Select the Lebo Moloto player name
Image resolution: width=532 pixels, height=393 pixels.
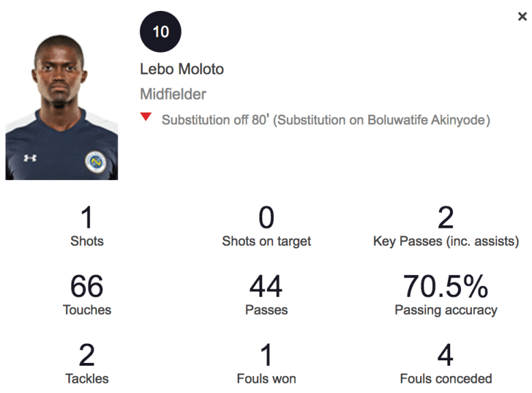pyautogui.click(x=182, y=69)
